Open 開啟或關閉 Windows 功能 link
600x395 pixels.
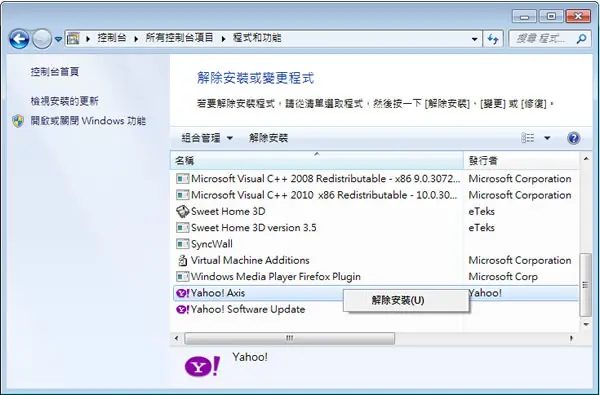[88, 121]
